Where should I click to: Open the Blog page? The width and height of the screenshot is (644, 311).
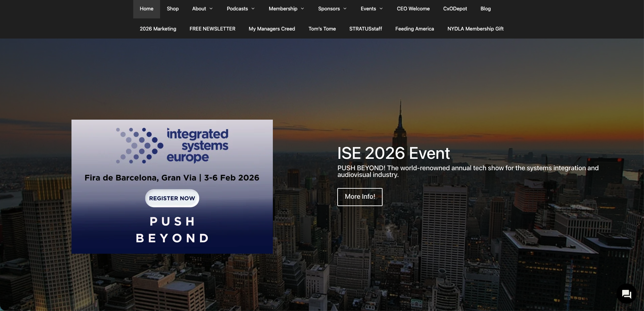(x=485, y=9)
